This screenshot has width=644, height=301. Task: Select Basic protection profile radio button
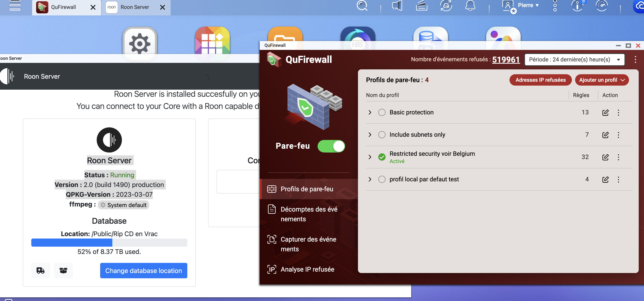point(382,112)
